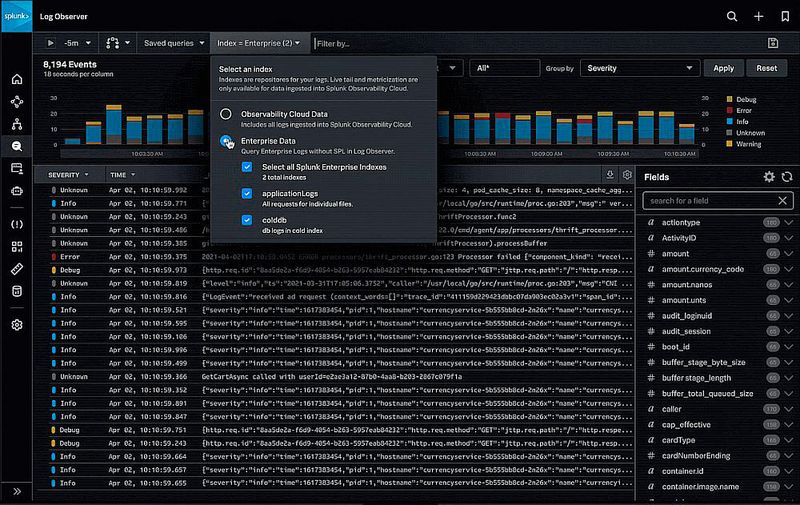Open the ruler metrics icon in sidebar
Viewport: 800px width, 505px height.
tap(17, 269)
